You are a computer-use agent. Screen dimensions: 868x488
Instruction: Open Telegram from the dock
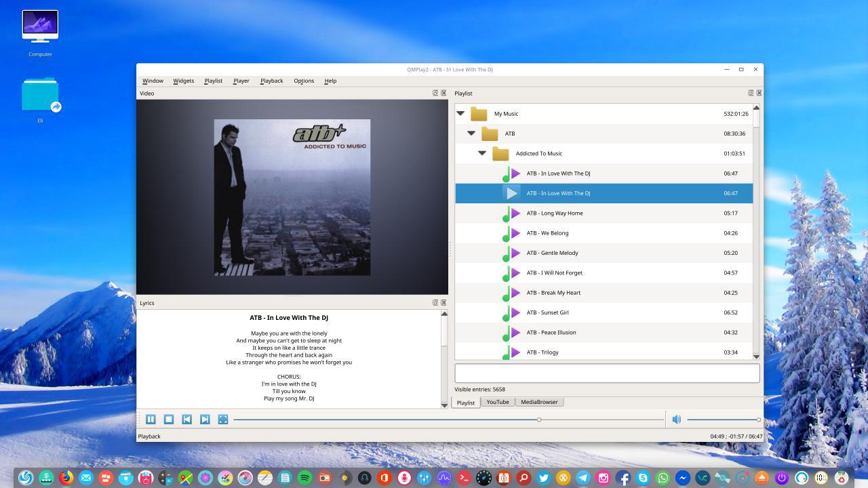coord(583,478)
